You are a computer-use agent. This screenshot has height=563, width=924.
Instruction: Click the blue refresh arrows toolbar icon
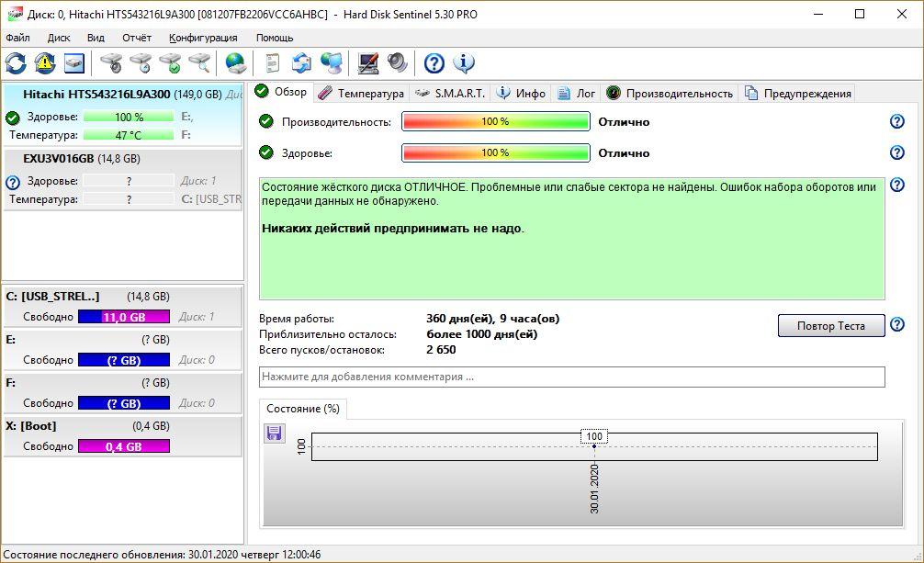tap(16, 63)
